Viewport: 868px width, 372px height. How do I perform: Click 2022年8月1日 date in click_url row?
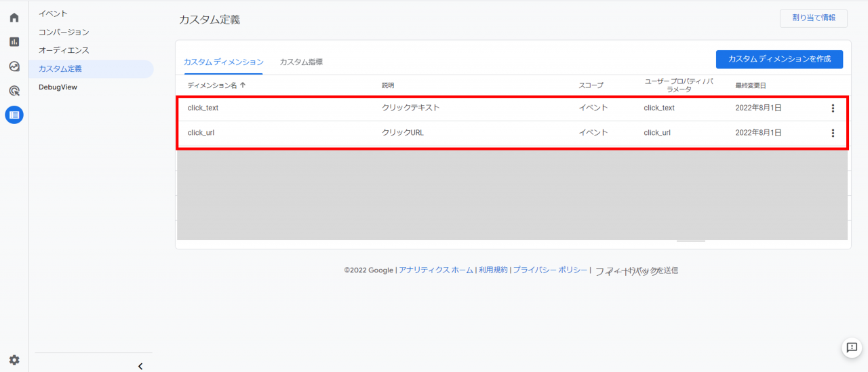click(758, 133)
